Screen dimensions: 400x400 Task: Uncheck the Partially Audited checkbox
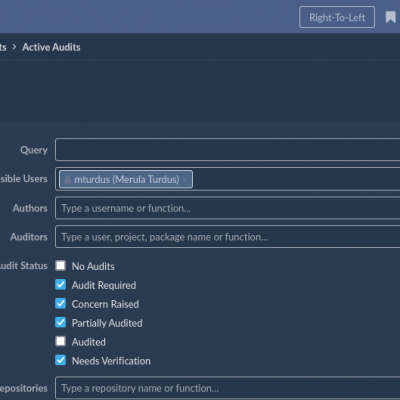pos(61,322)
